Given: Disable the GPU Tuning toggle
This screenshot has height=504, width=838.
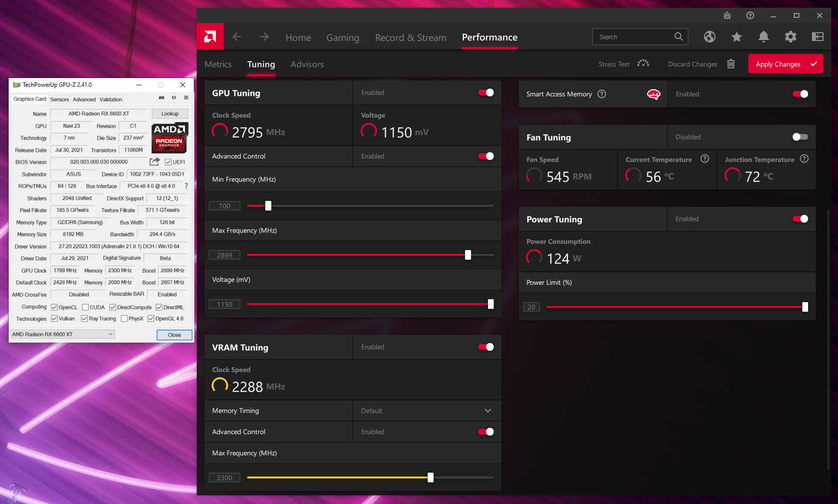Looking at the screenshot, I should click(x=486, y=93).
